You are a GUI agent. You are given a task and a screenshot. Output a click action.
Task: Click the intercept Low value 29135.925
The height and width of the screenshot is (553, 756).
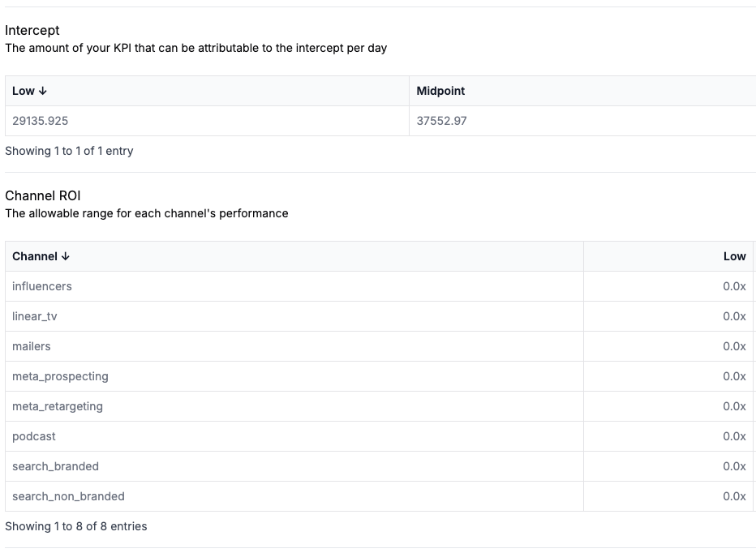tap(41, 121)
